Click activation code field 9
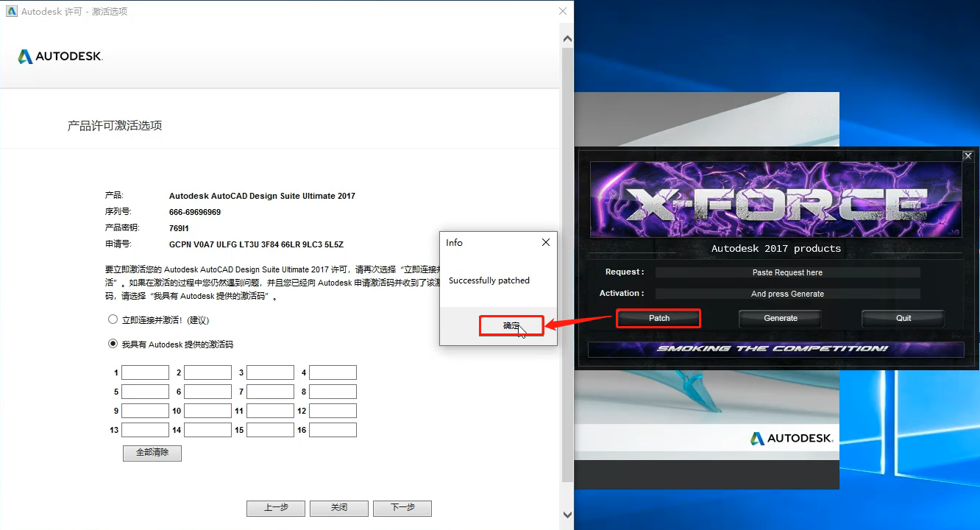The height and width of the screenshot is (530, 980). 145,411
